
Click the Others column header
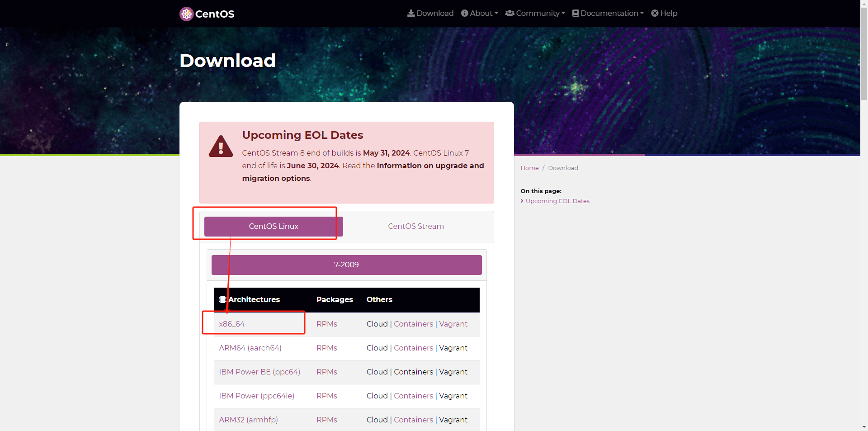379,300
